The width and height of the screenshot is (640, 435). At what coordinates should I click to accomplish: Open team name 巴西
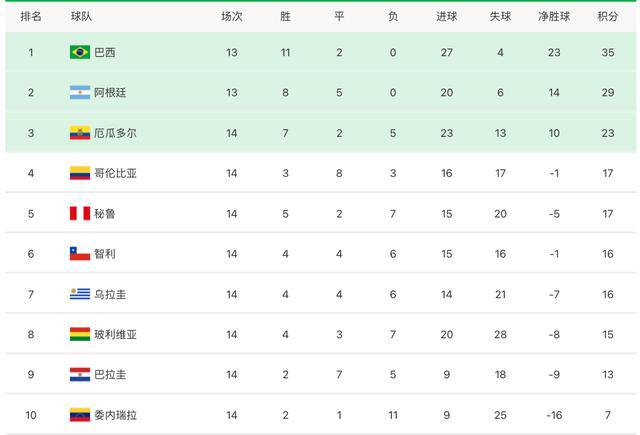pos(105,52)
